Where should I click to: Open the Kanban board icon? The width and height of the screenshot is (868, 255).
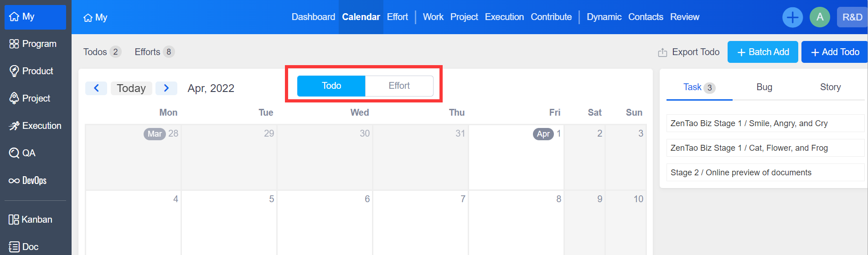tap(14, 219)
